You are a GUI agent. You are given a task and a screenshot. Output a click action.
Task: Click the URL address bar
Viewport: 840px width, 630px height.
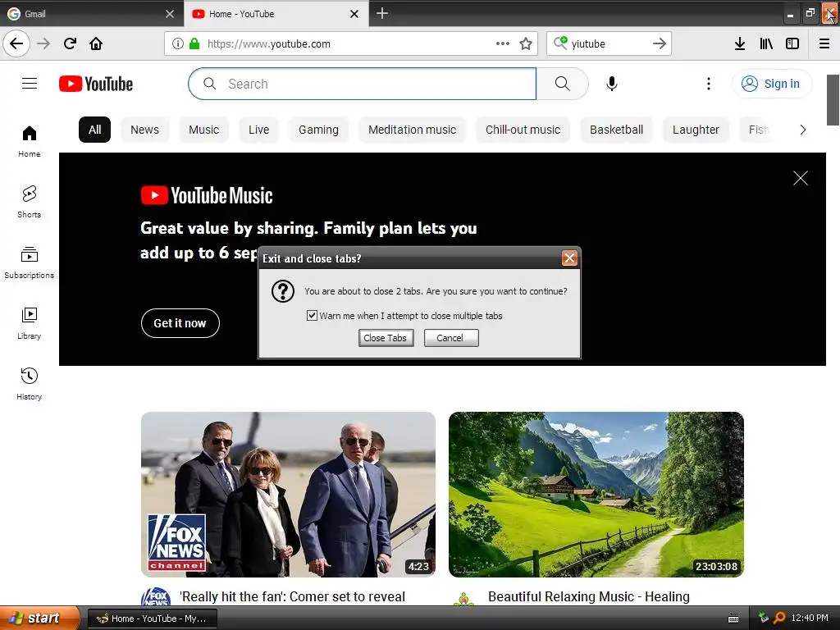[351, 43]
